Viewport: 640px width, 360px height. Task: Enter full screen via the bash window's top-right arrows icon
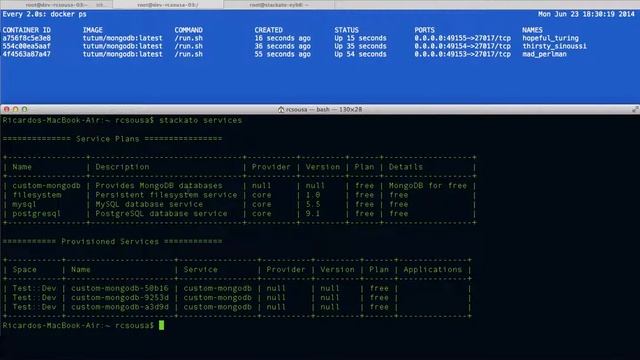click(635, 109)
